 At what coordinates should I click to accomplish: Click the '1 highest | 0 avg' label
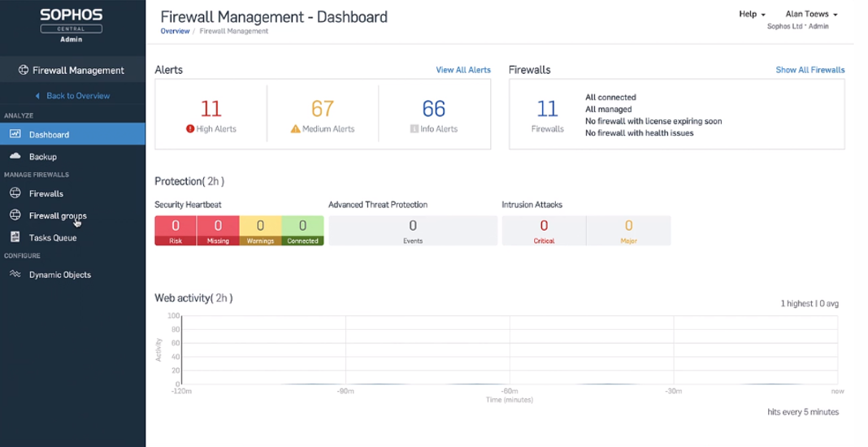809,303
